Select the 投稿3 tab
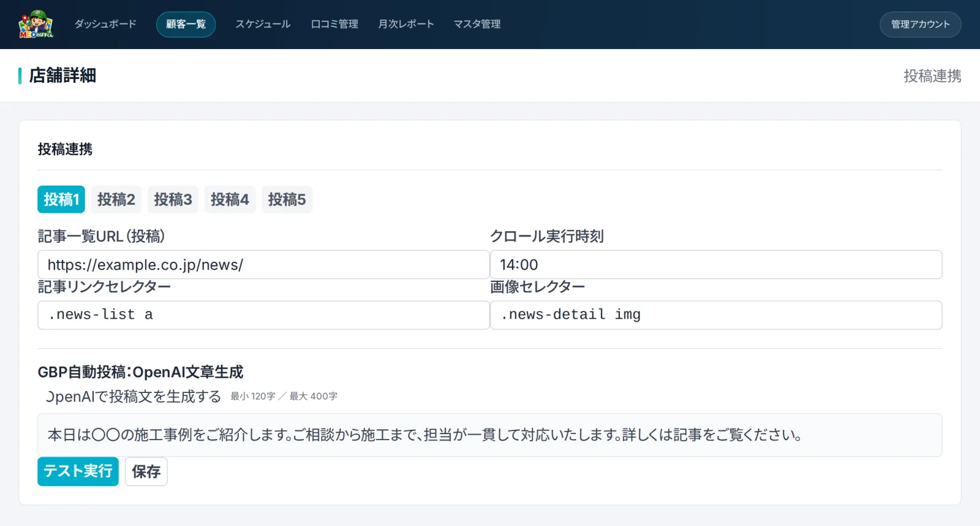The image size is (980, 526). click(x=173, y=199)
